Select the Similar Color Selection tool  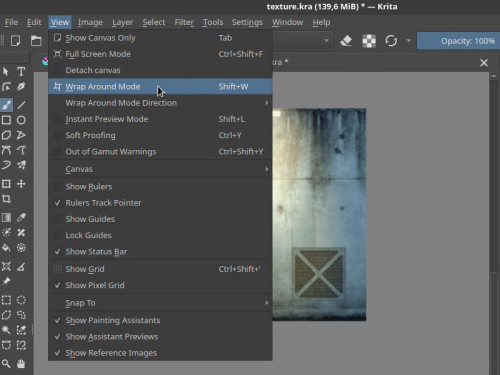tap(21, 330)
